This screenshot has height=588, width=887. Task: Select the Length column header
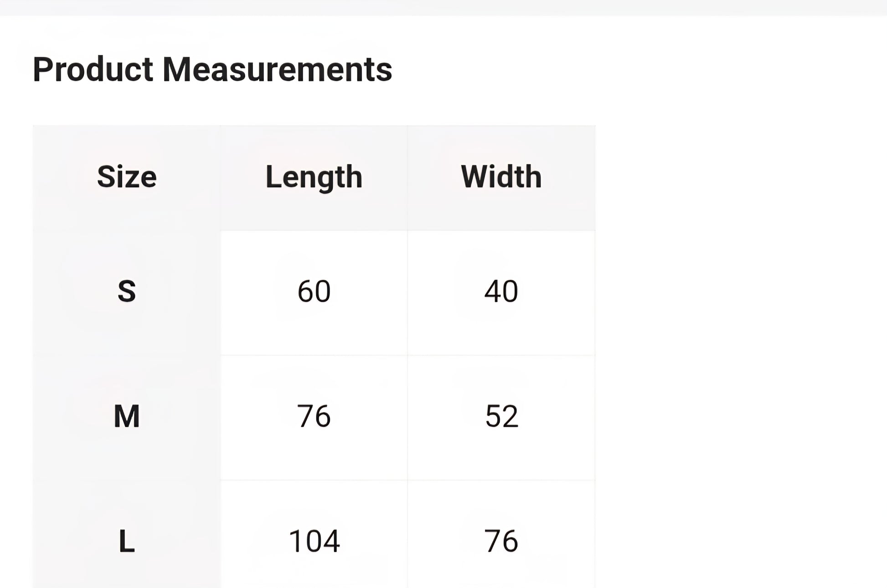(x=314, y=177)
